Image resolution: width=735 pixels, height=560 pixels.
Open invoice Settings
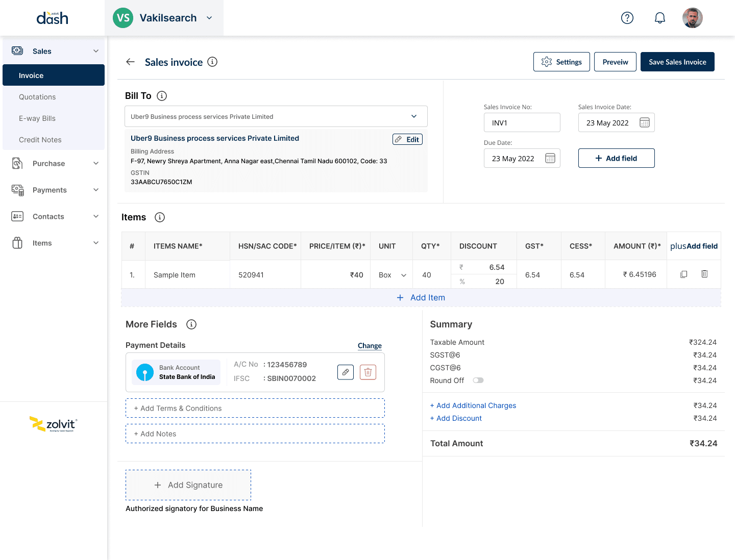pyautogui.click(x=561, y=62)
